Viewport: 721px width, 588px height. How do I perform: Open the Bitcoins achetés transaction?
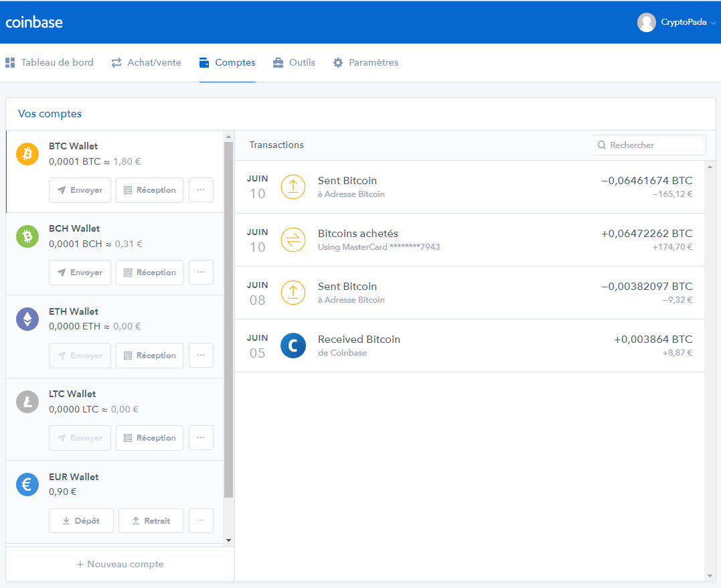point(469,240)
